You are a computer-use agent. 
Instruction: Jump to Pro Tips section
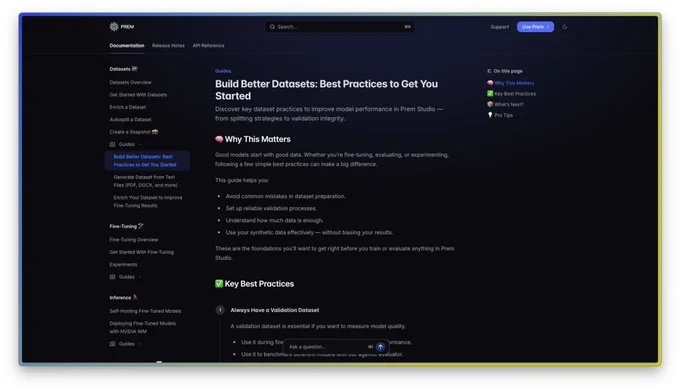click(x=500, y=115)
